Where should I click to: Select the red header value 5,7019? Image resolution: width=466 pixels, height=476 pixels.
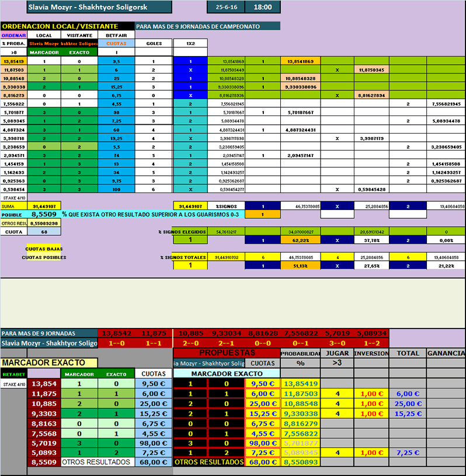pos(337,333)
